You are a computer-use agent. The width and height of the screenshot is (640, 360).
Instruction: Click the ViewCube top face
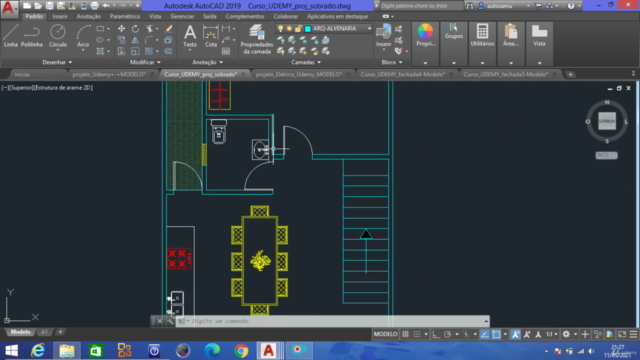coord(607,121)
